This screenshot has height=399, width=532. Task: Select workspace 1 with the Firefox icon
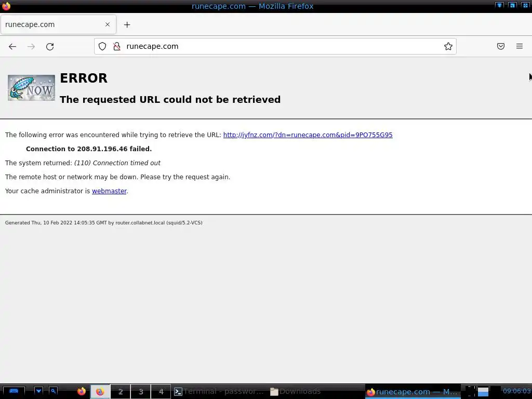coord(100,392)
